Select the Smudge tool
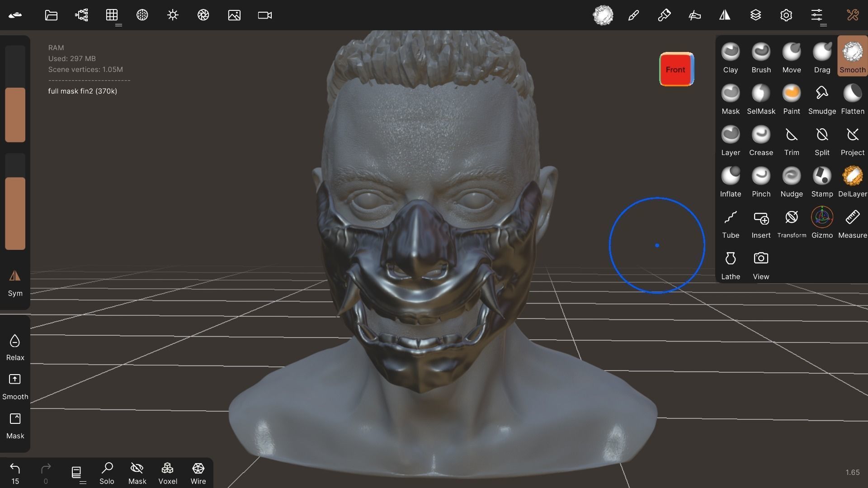868x488 pixels. coord(822,99)
